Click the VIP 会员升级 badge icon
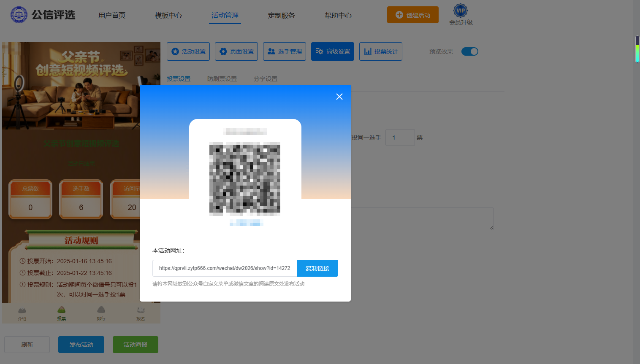Image resolution: width=640 pixels, height=364 pixels. tap(461, 11)
